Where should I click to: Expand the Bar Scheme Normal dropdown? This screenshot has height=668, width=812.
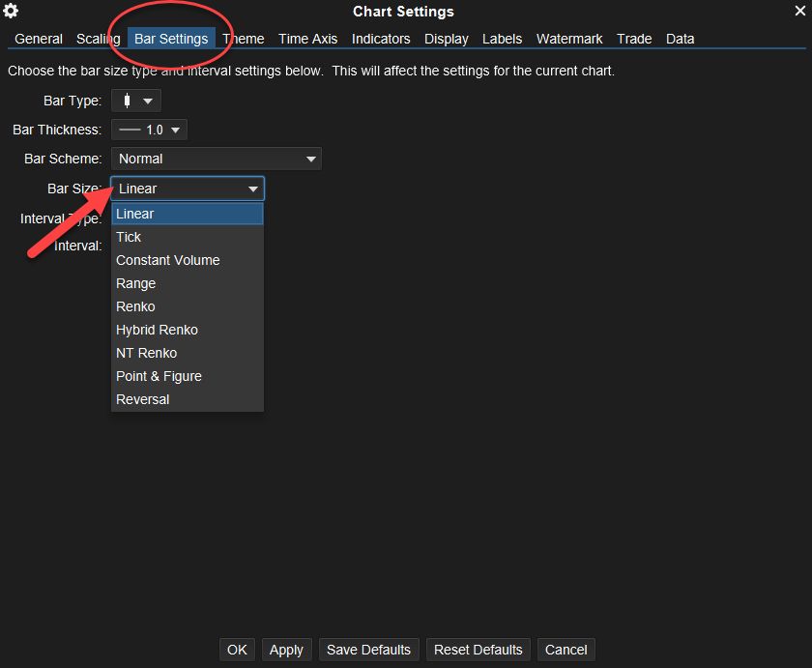pyautogui.click(x=217, y=159)
